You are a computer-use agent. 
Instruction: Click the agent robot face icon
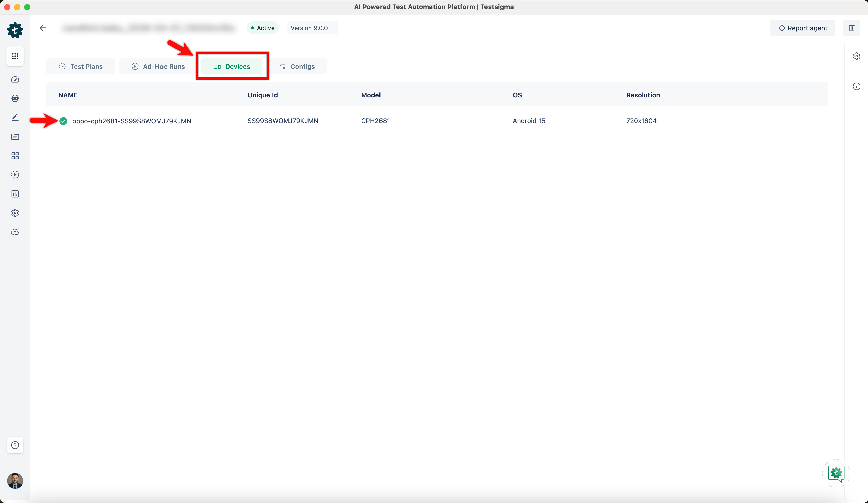(x=15, y=98)
